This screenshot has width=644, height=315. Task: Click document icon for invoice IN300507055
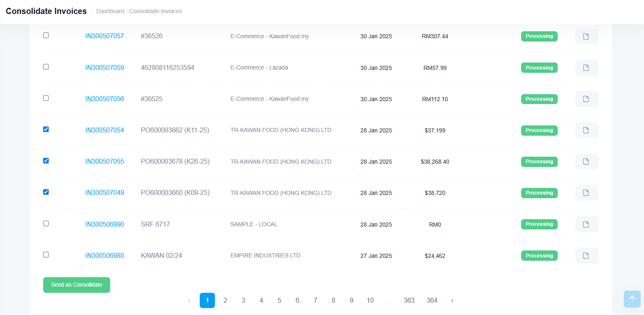tap(586, 162)
